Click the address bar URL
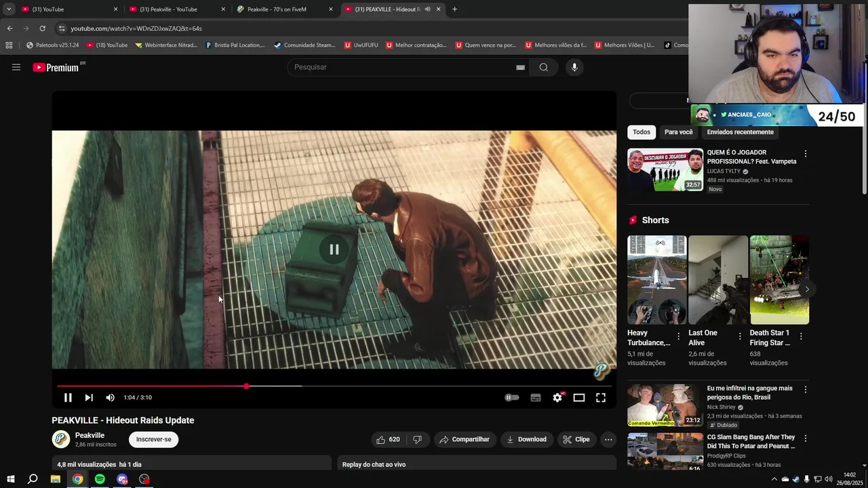 click(x=136, y=28)
